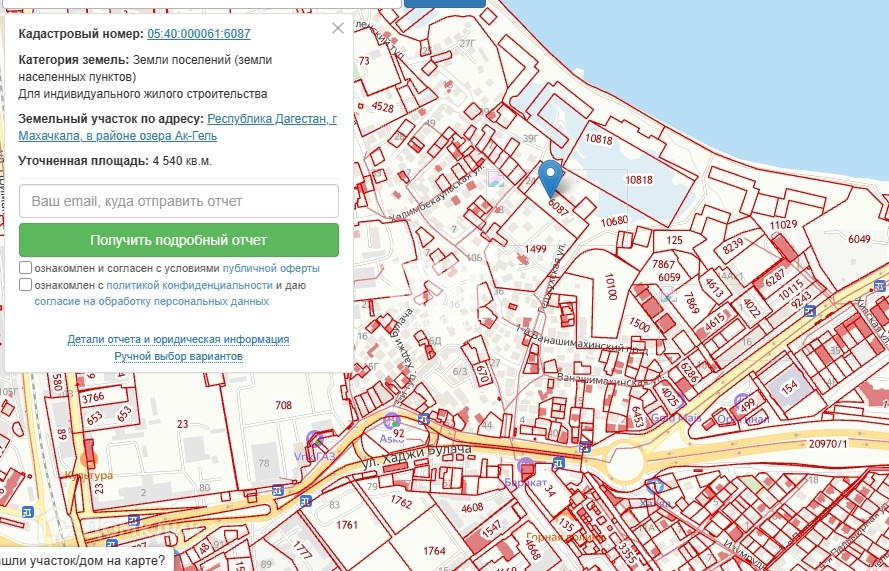889x571 pixels.
Task: Click the Баракат place marker icon
Action: (x=525, y=465)
